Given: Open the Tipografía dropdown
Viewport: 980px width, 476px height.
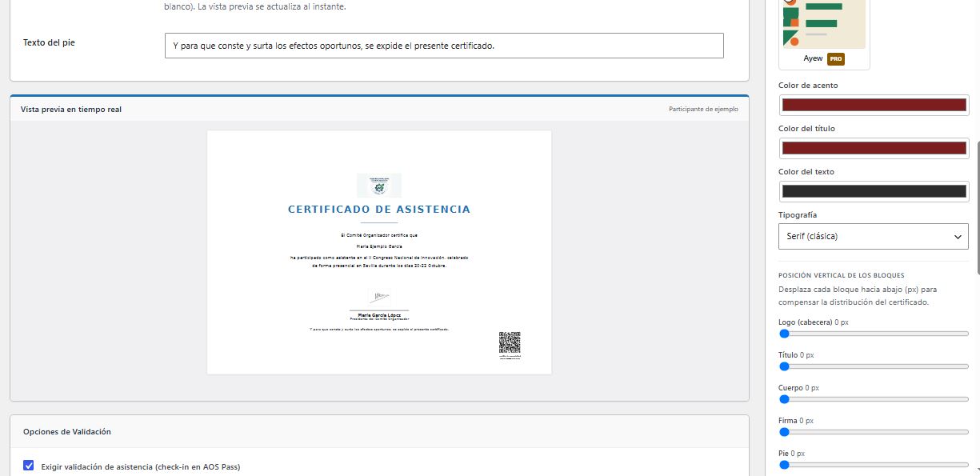Looking at the screenshot, I should (x=874, y=236).
